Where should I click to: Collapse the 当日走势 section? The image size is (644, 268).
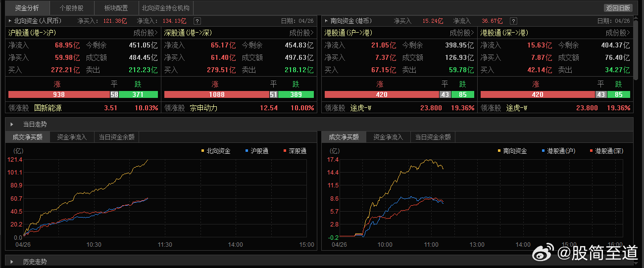point(11,124)
